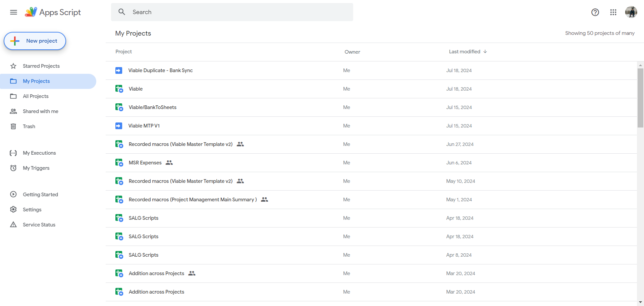
Task: Open the help question mark icon
Action: click(595, 12)
